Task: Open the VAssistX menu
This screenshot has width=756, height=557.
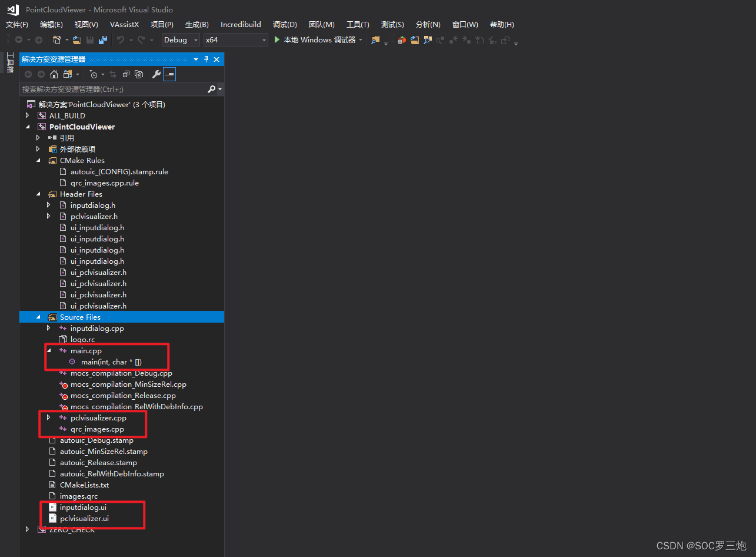Action: [x=124, y=24]
